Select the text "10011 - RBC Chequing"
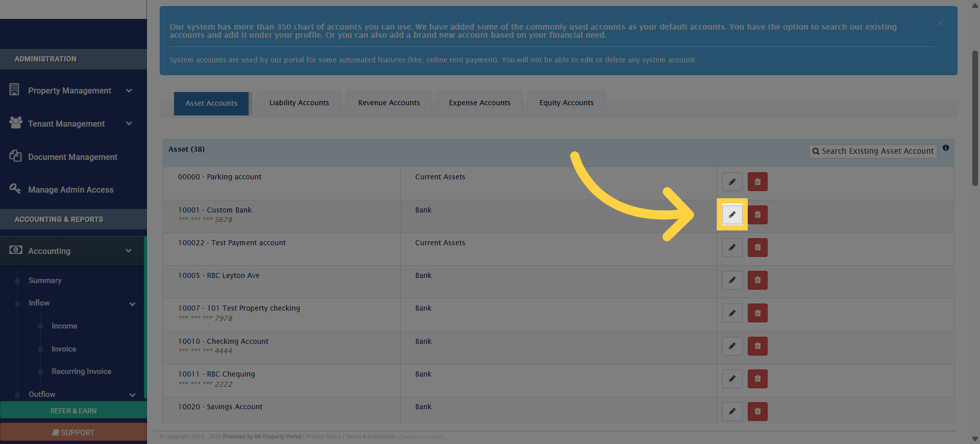The height and width of the screenshot is (444, 980). [x=216, y=374]
